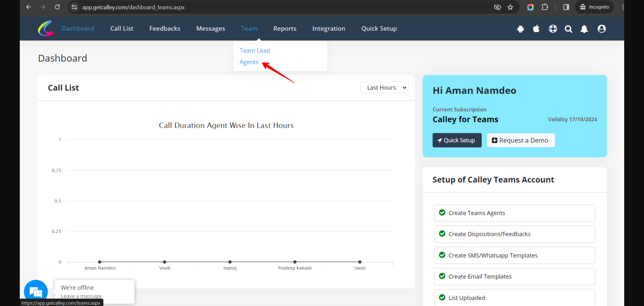
Task: Open Reports menu
Action: point(285,29)
